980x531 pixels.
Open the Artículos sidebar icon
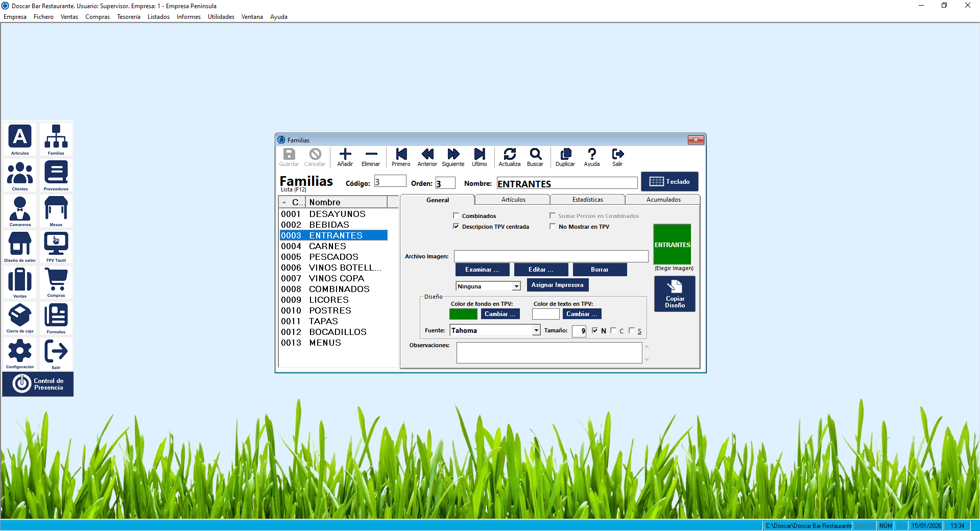click(x=20, y=139)
